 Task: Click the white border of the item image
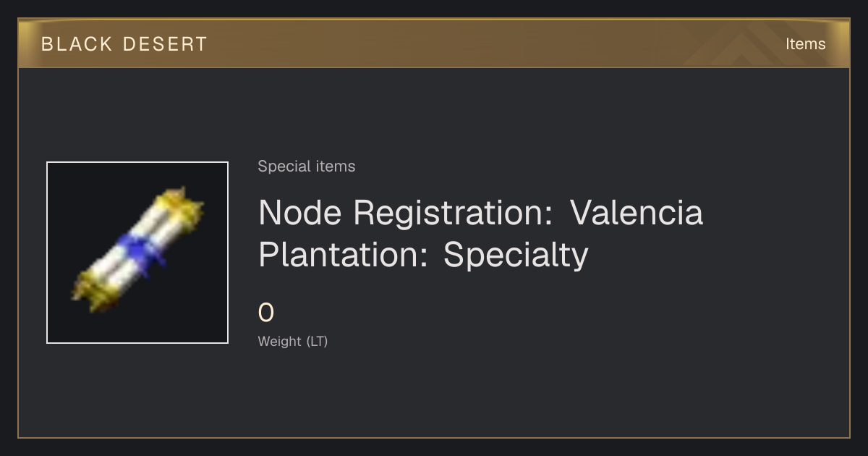tap(137, 162)
